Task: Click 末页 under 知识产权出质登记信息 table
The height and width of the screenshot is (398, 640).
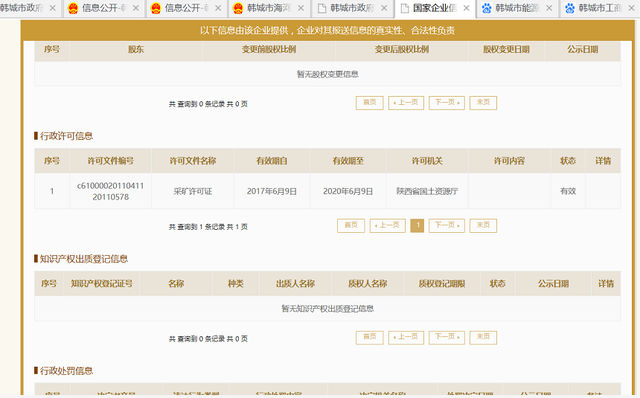Action: tap(483, 337)
